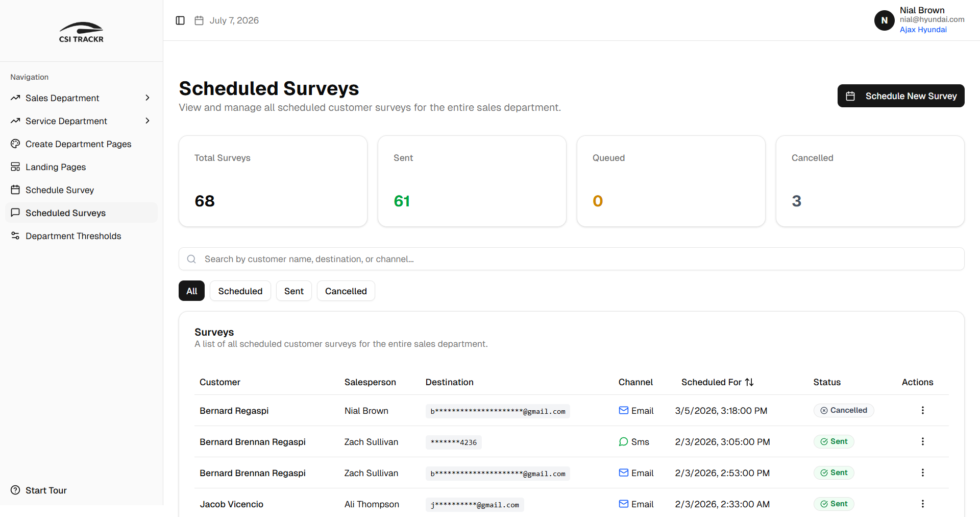Click the Cancelled status badge in table

(x=844, y=410)
